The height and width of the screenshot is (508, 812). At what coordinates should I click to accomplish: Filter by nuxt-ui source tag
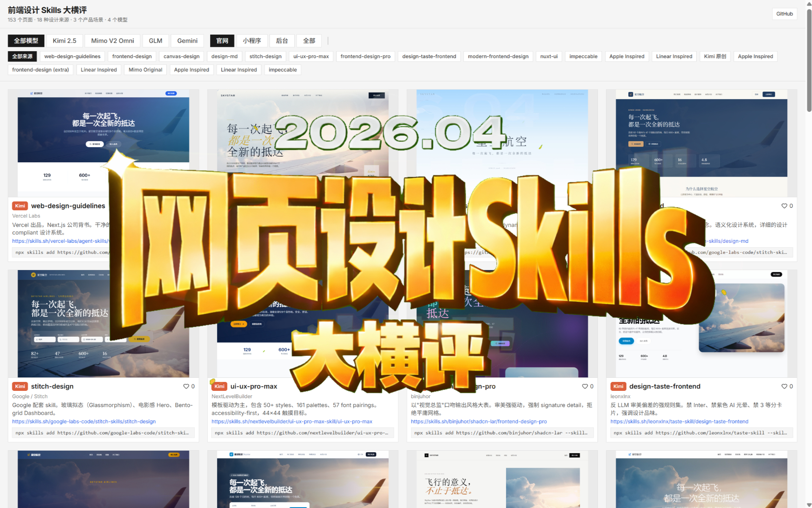click(x=549, y=57)
